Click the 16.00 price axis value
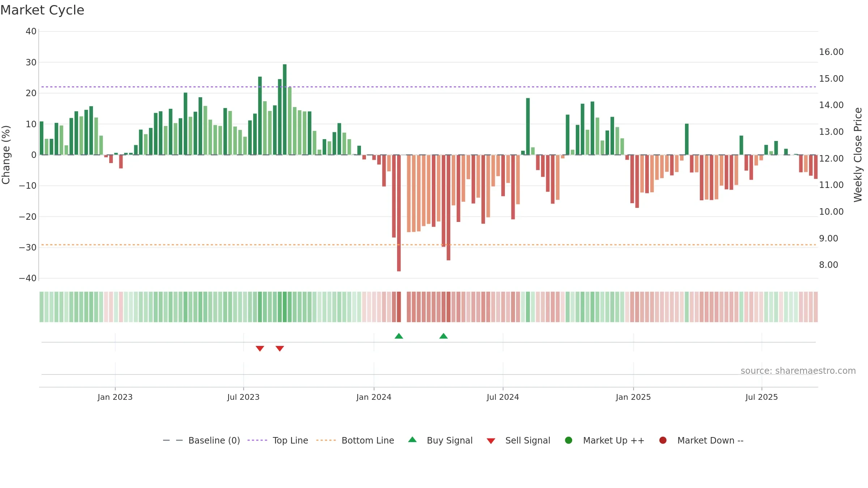The height and width of the screenshot is (488, 868). [831, 52]
